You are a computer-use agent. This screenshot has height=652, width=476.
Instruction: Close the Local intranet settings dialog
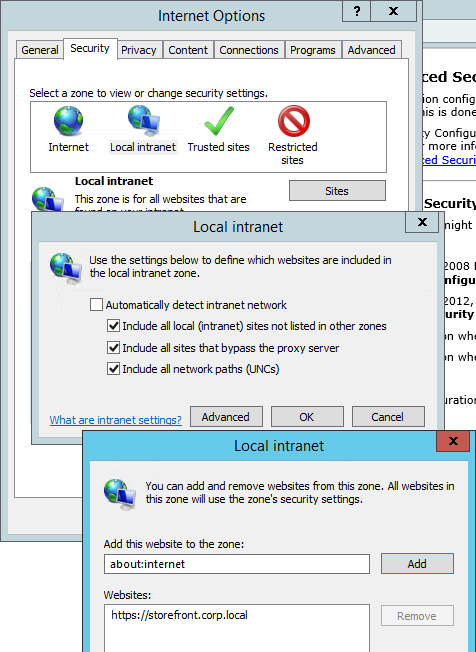tap(422, 222)
